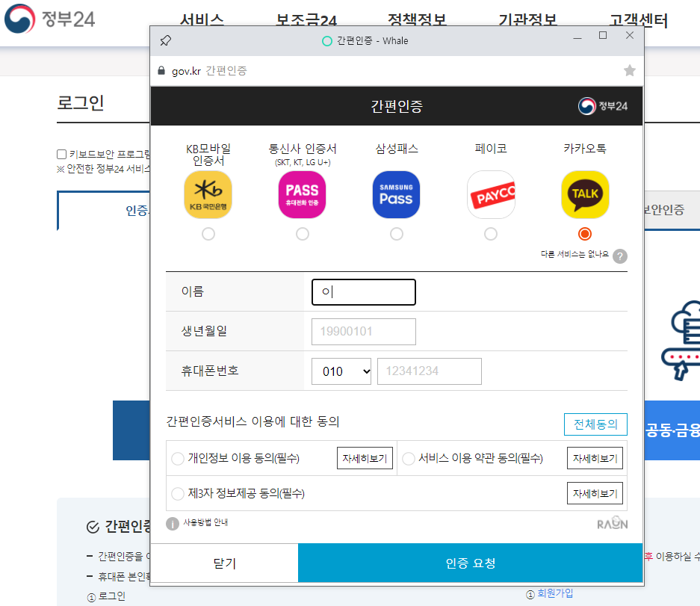700x606 pixels.
Task: Click the 정부24 logo in popup header
Action: [603, 106]
